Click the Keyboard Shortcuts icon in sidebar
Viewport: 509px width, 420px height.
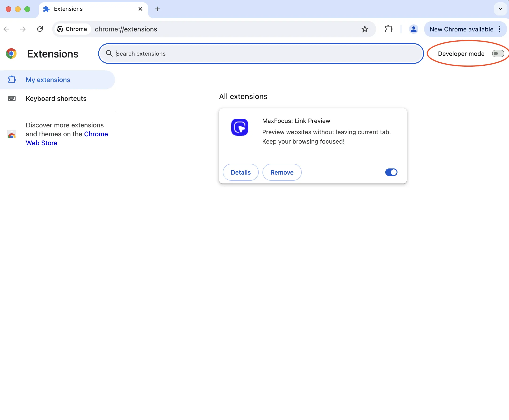pyautogui.click(x=12, y=99)
